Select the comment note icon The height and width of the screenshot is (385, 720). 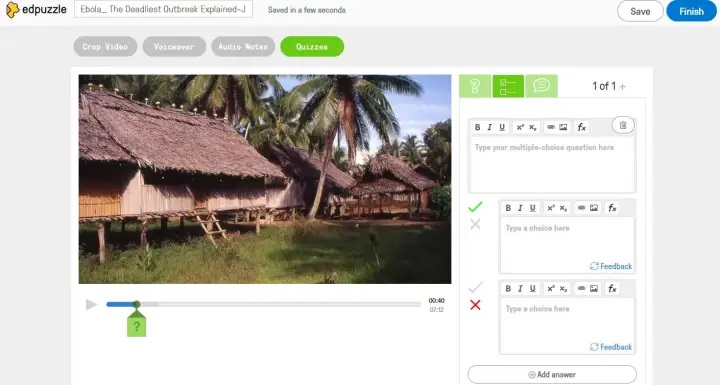(x=541, y=86)
